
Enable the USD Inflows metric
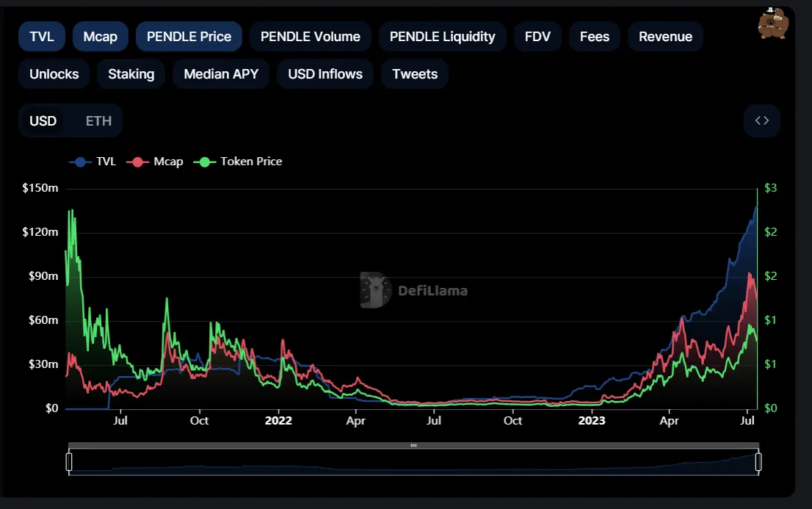(x=325, y=74)
